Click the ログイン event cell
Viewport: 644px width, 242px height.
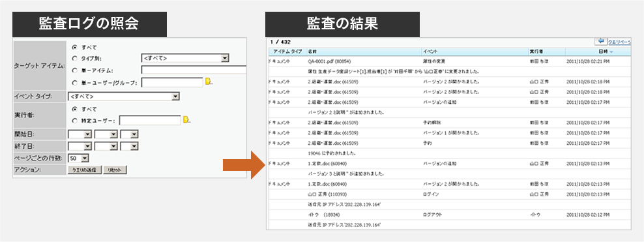(x=432, y=194)
